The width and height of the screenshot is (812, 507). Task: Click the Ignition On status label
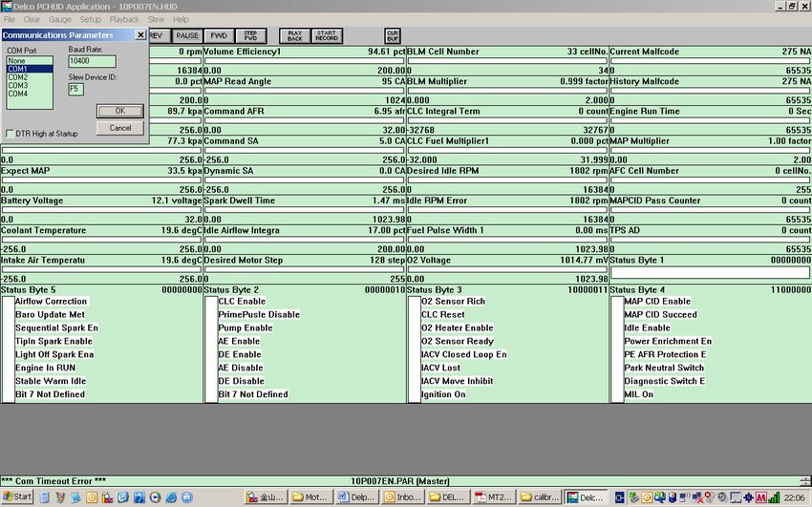point(443,394)
